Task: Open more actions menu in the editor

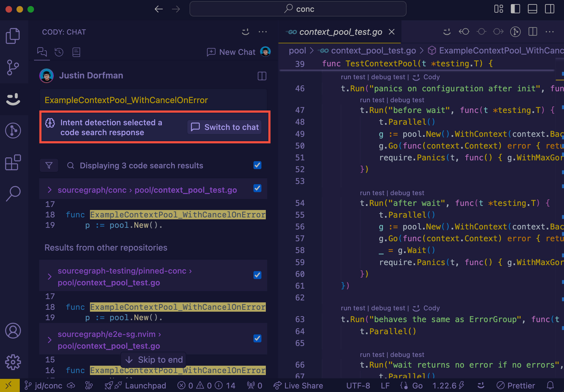Action: [x=550, y=32]
